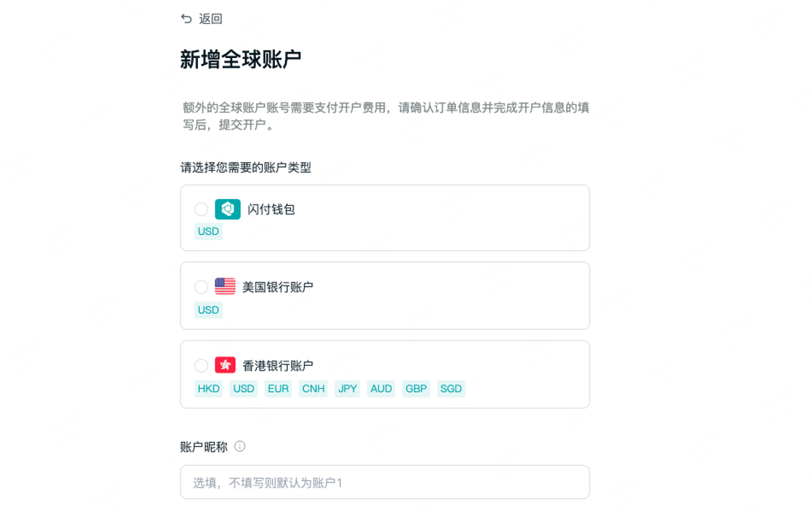Select the 闪付钱包 radio button
The height and width of the screenshot is (511, 812).
(201, 209)
